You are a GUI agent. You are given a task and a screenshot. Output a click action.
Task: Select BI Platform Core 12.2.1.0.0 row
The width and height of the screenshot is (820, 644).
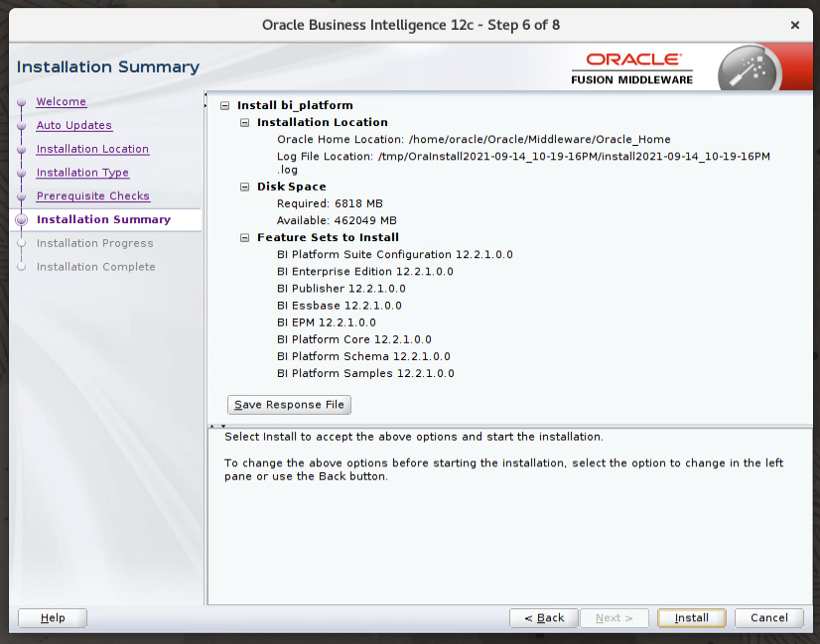(x=354, y=339)
